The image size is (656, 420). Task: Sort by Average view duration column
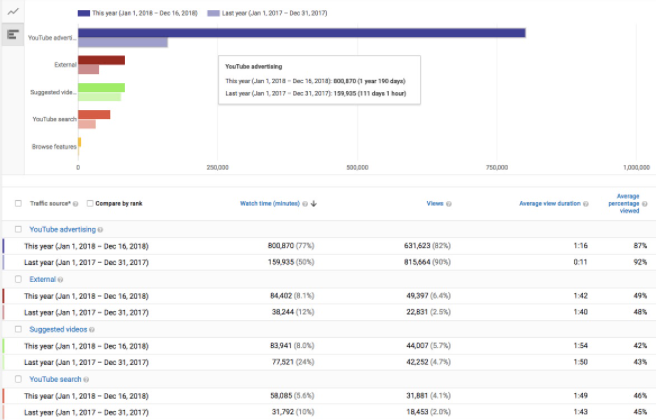[x=550, y=203]
